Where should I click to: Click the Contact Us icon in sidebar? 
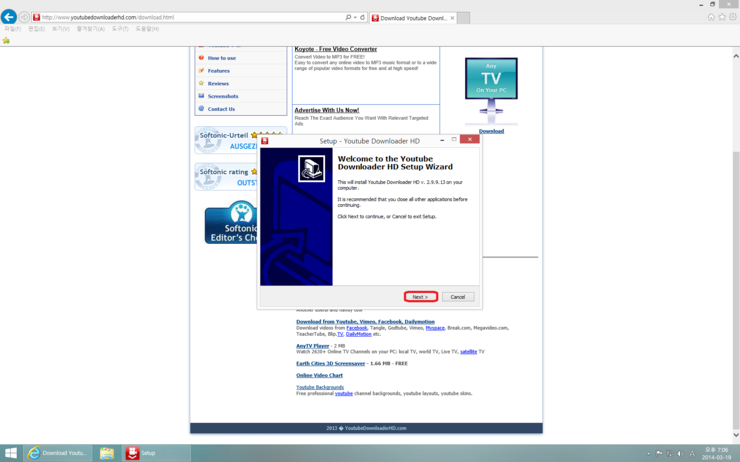point(202,109)
